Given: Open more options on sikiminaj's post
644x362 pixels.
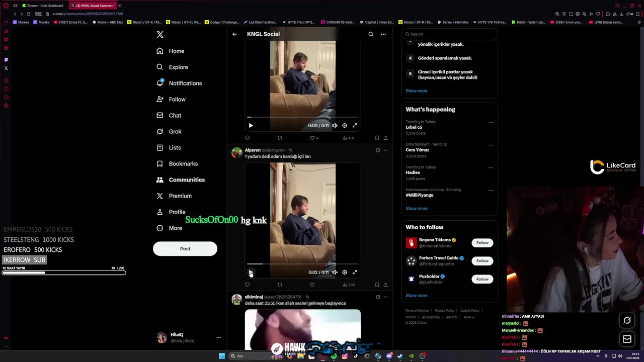Looking at the screenshot, I should (386, 297).
